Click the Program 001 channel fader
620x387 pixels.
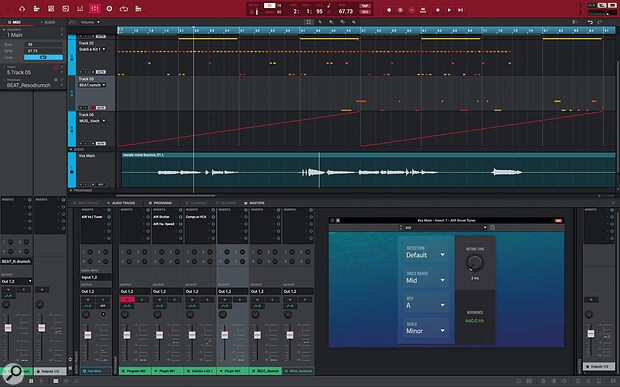(x=127, y=335)
